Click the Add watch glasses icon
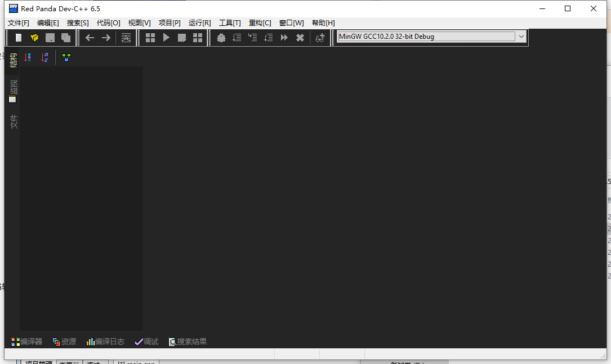This screenshot has height=364, width=611. pyautogui.click(x=320, y=38)
